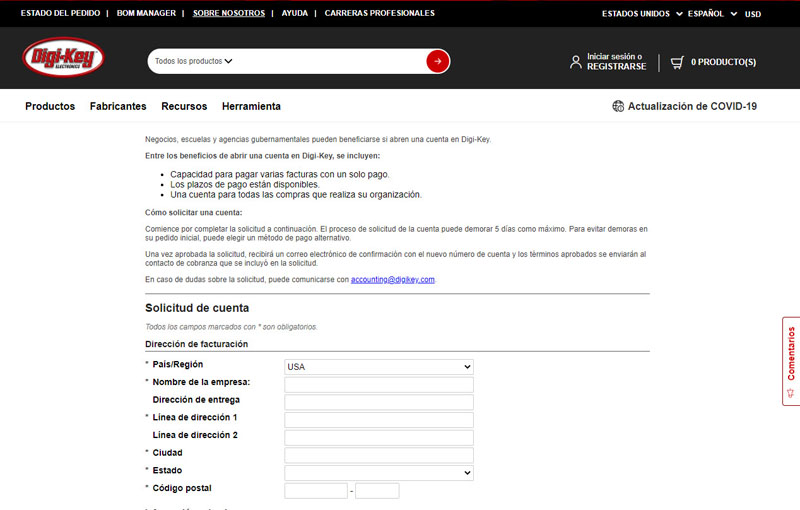The image size is (800, 510).
Task: Go to Sobre Nosotros page
Action: (229, 14)
